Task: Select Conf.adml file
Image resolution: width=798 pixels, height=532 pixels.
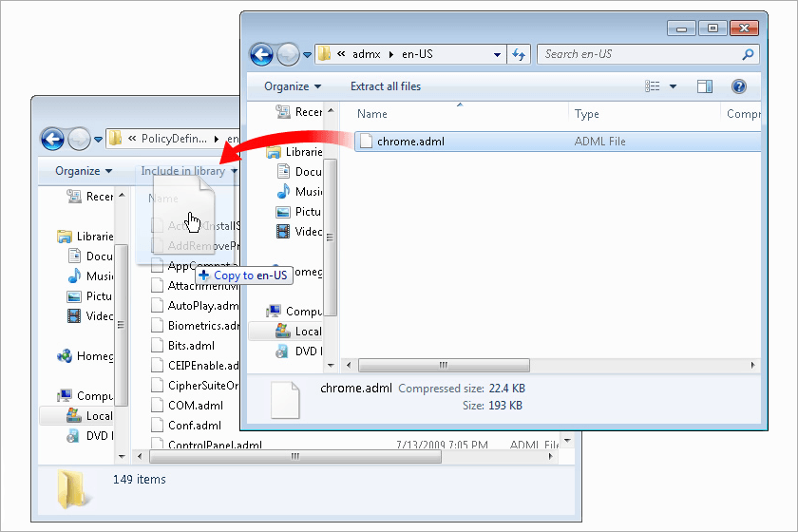Action: tap(186, 426)
